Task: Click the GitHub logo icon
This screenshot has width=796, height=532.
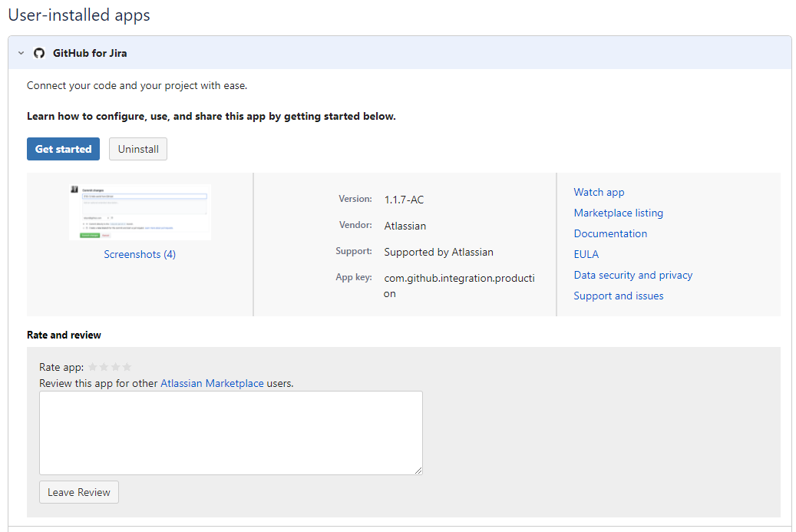Action: click(x=38, y=52)
